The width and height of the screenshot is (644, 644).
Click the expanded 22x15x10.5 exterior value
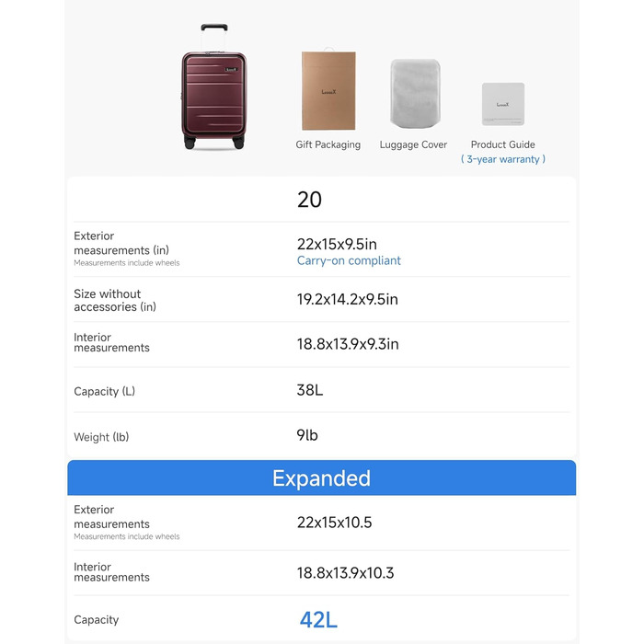click(x=334, y=523)
